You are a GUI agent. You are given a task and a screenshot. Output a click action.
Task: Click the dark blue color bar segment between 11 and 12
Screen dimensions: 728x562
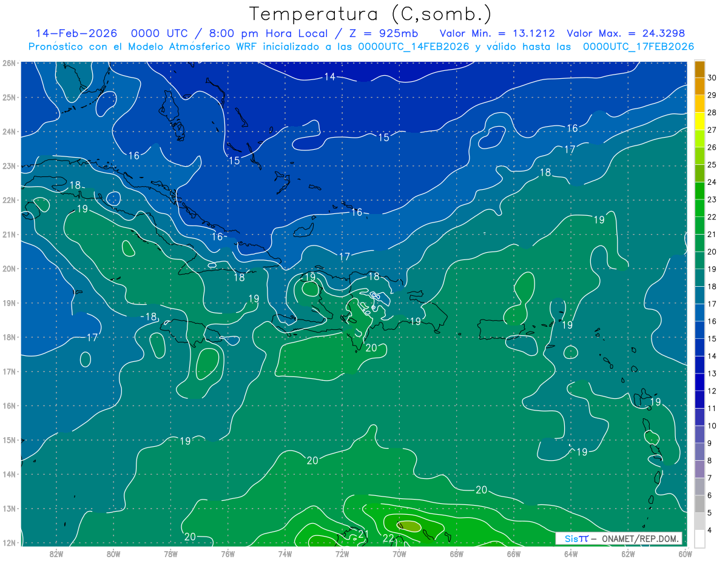click(699, 400)
